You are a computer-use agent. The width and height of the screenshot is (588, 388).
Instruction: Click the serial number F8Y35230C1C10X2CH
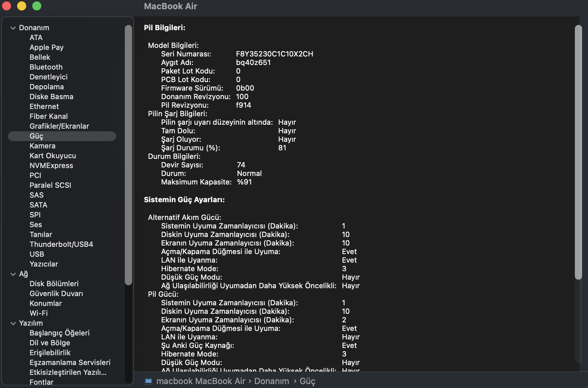pyautogui.click(x=275, y=54)
